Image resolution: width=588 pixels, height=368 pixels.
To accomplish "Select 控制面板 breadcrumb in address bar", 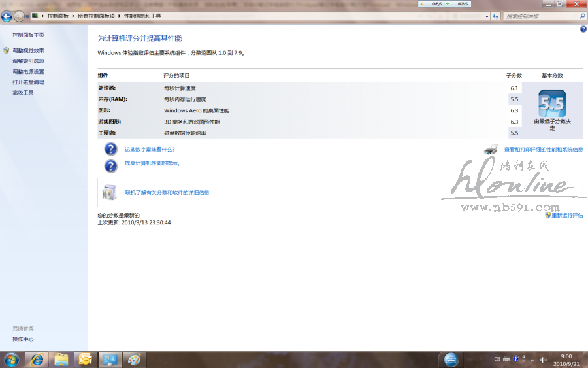I will (58, 16).
